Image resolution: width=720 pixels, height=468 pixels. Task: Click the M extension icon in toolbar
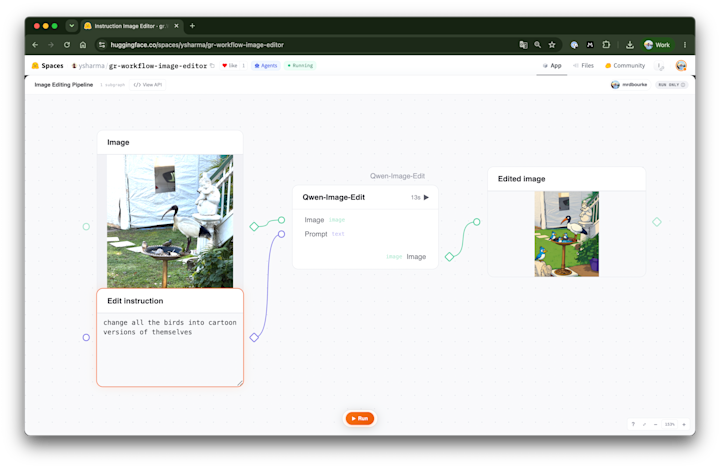(590, 45)
